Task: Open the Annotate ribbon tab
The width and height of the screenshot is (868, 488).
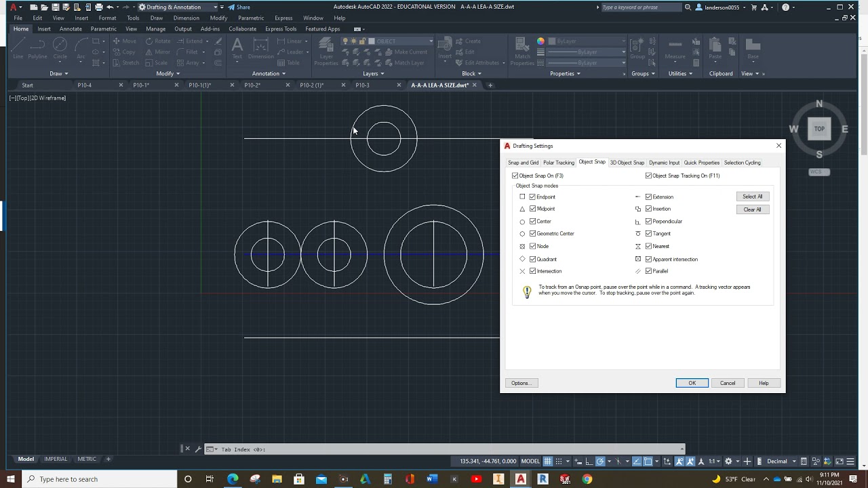Action: point(71,29)
